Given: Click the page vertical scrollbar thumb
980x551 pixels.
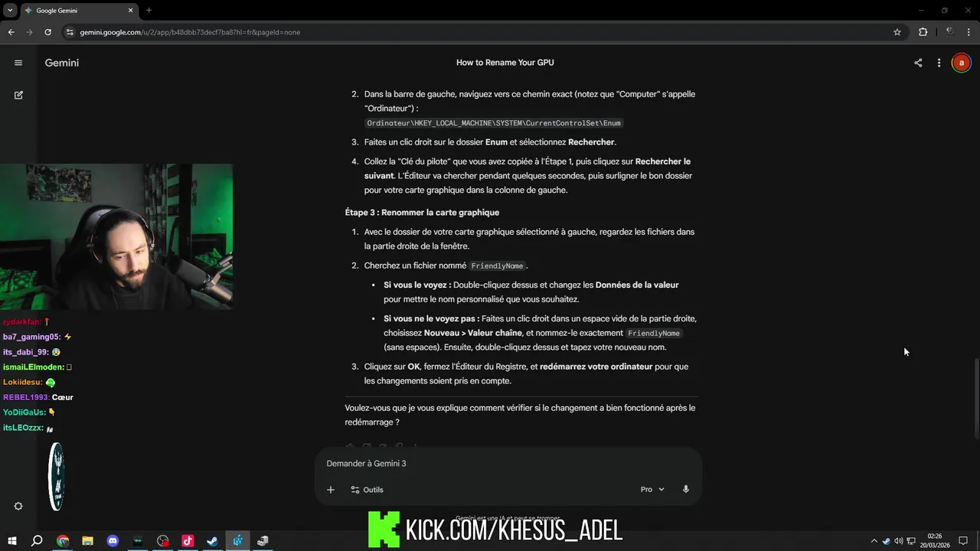Looking at the screenshot, I should tap(975, 398).
